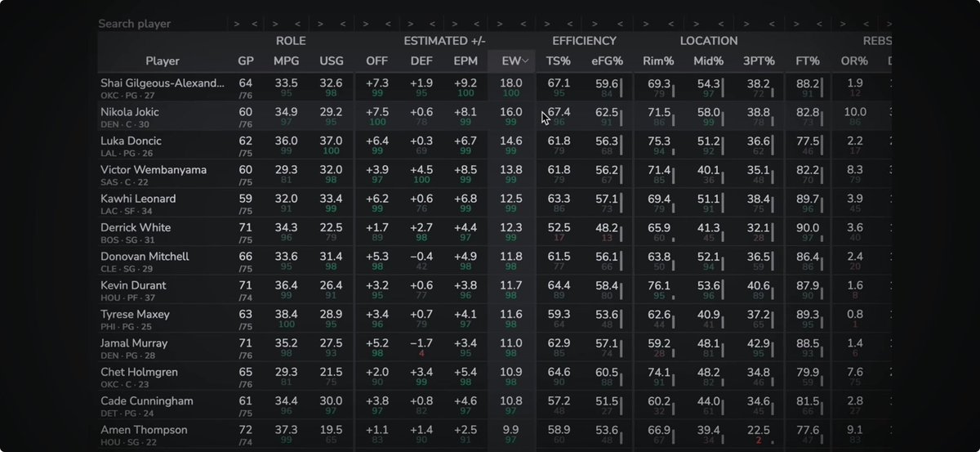Click the greater-than filter above Mid% column

point(697,25)
